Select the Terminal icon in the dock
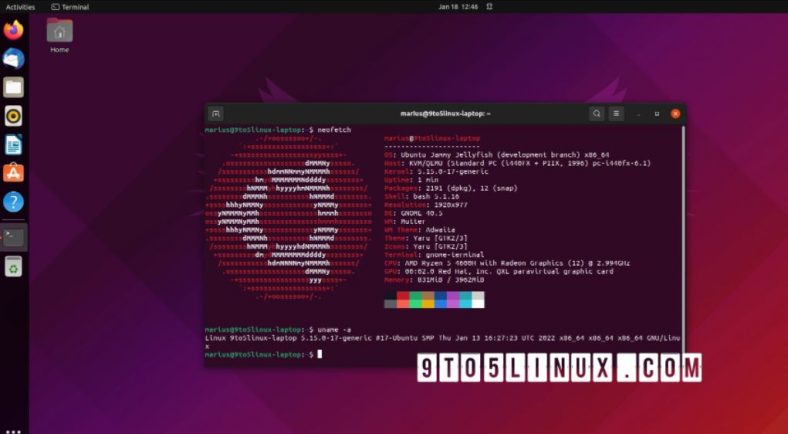788x434 pixels. 14,237
